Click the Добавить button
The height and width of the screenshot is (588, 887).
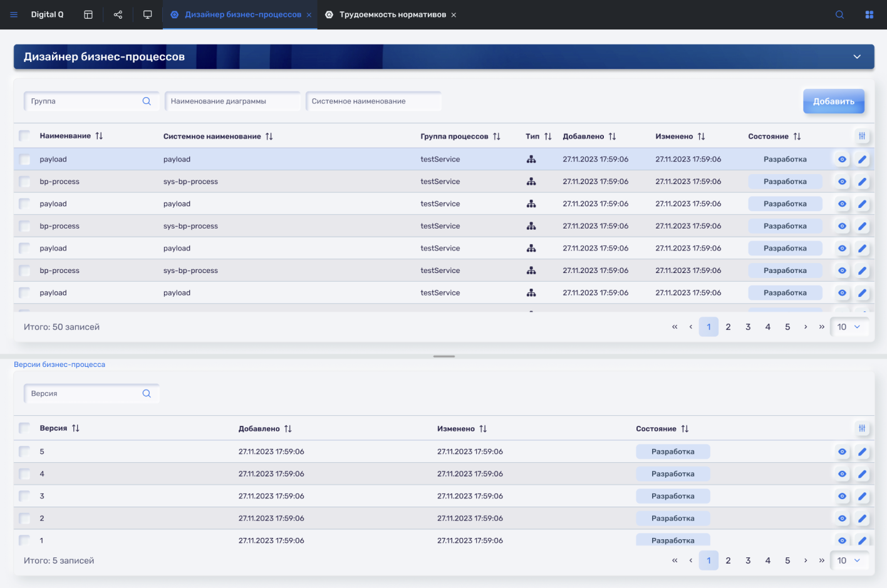(x=833, y=101)
